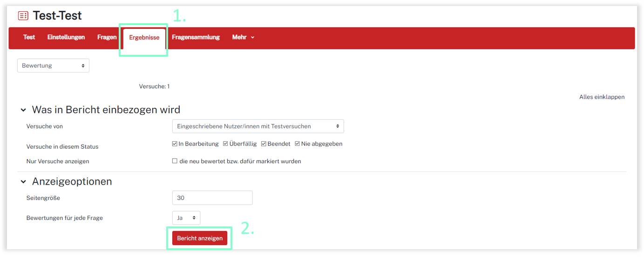Select the Ergebnisse tab

pyautogui.click(x=144, y=38)
